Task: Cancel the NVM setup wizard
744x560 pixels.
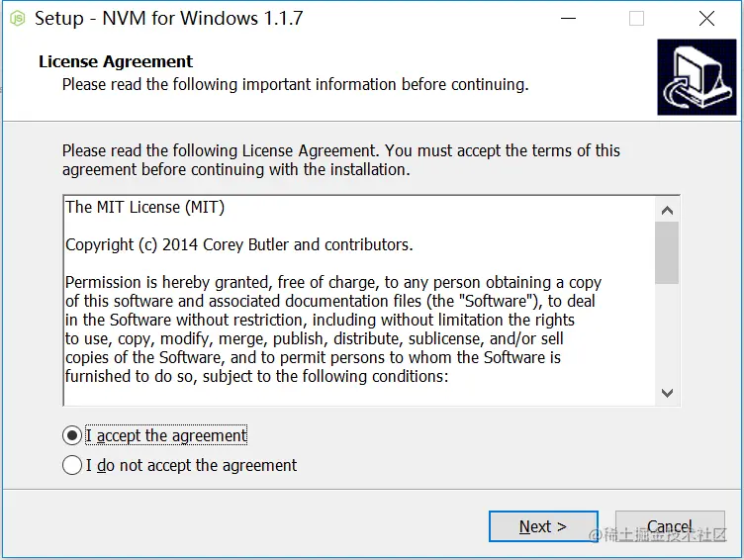Action: pos(670,526)
